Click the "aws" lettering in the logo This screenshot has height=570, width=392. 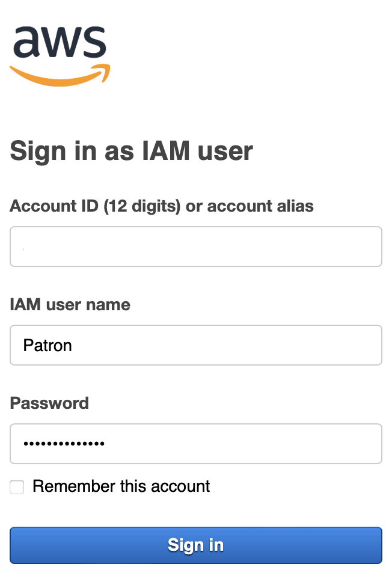59,41
